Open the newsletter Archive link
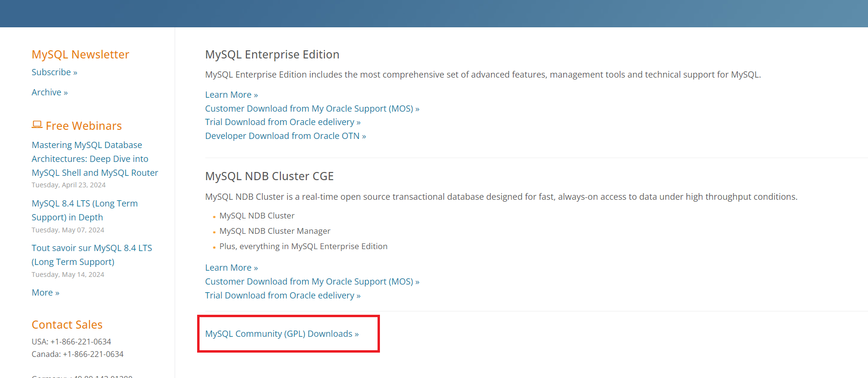 coord(50,92)
